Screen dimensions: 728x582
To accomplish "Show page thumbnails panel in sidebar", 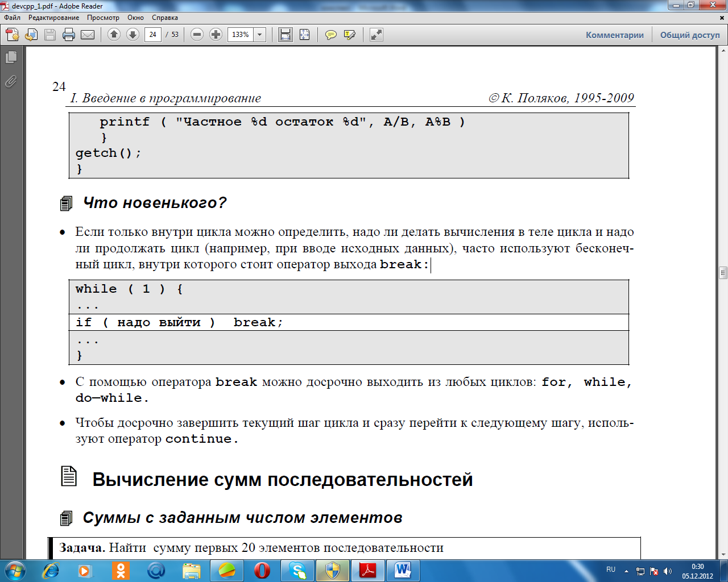I will [x=11, y=57].
